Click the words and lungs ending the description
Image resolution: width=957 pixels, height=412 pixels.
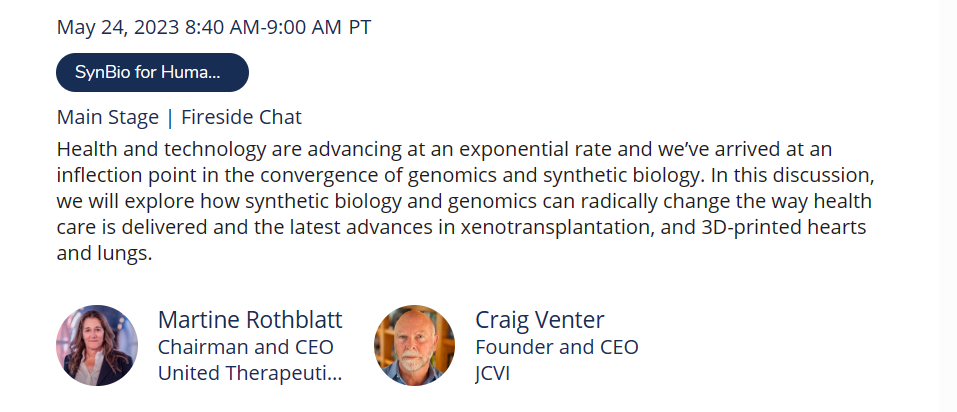pos(104,253)
